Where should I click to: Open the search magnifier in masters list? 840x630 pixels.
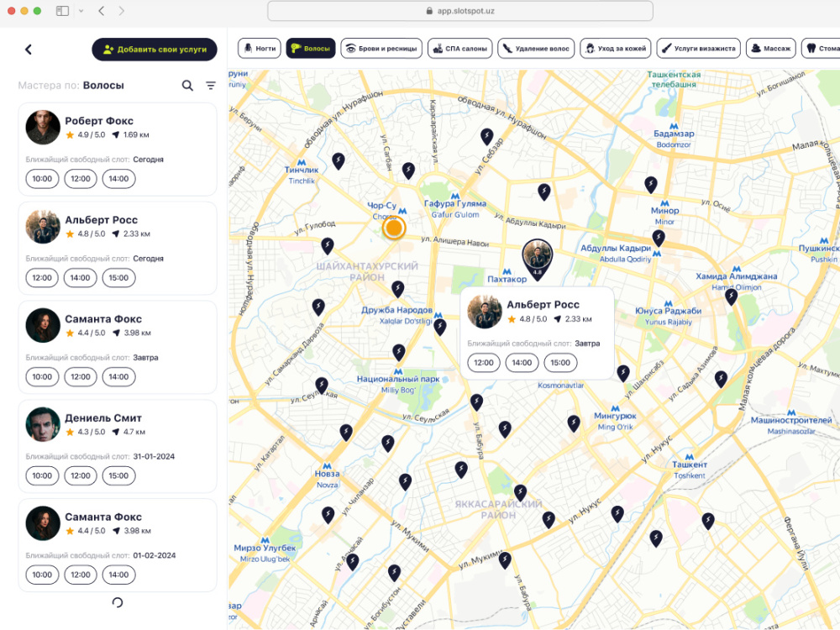187,85
